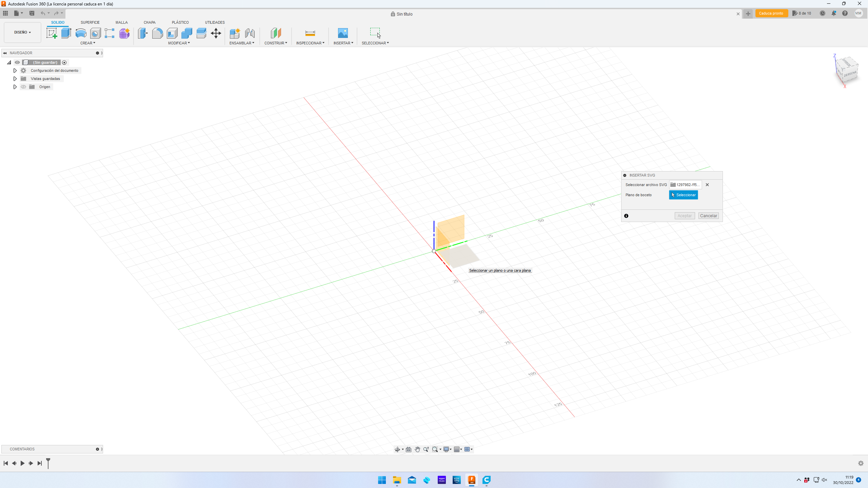
Task: Select the Fillet tool icon
Action: pyautogui.click(x=157, y=33)
